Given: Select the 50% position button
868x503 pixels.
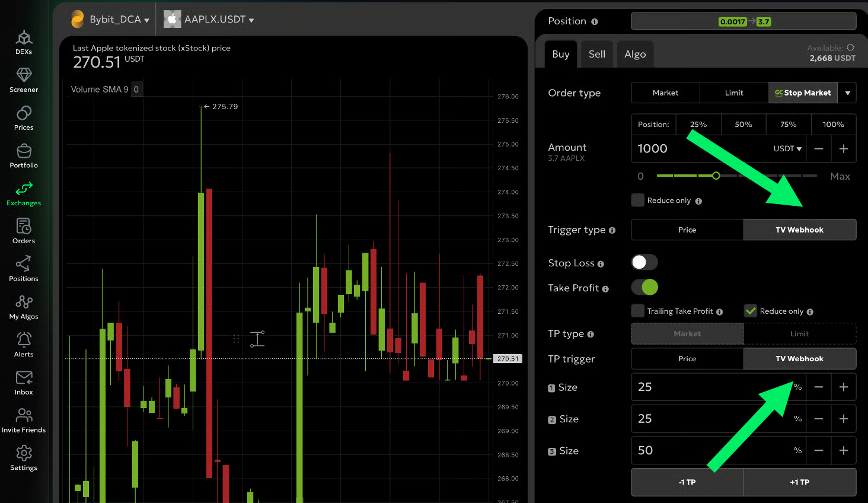Looking at the screenshot, I should 743,125.
